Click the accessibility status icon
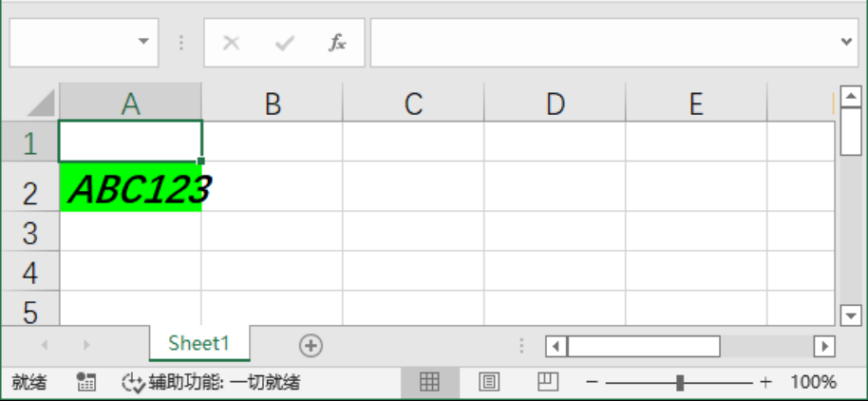This screenshot has width=868, height=401. pos(132,383)
